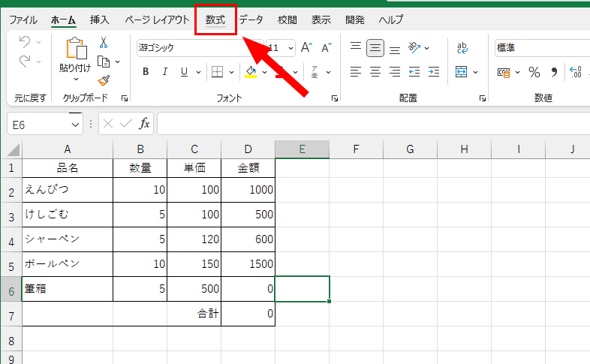The height and width of the screenshot is (364, 590).
Task: Select the Format Painter brush
Action: (104, 80)
